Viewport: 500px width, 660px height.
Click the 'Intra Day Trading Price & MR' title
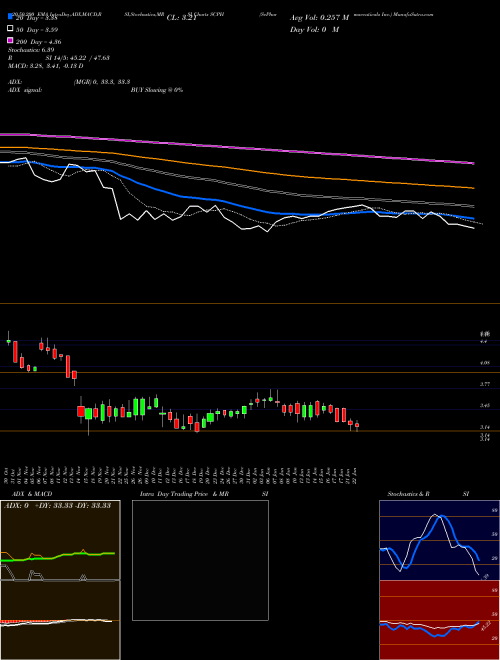click(x=184, y=494)
